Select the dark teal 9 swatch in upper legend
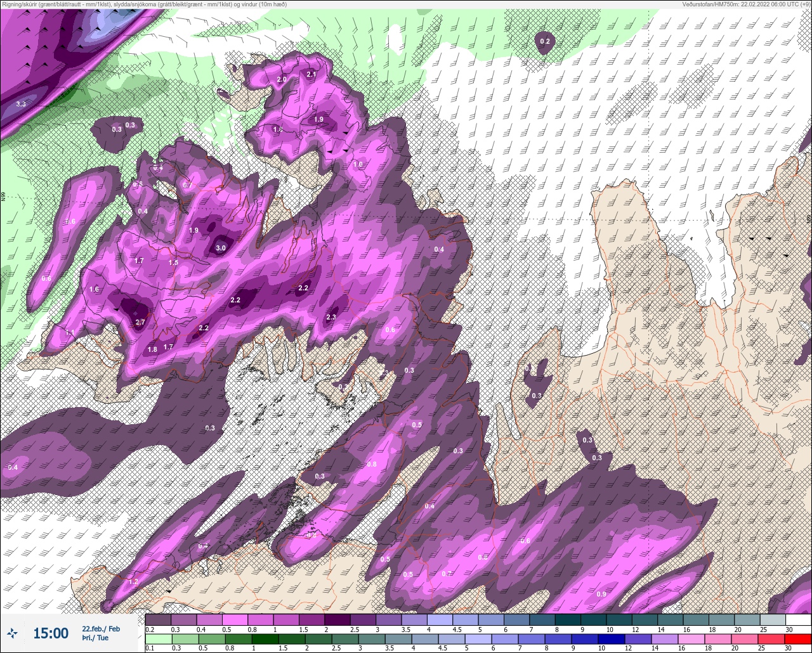 pyautogui.click(x=593, y=619)
